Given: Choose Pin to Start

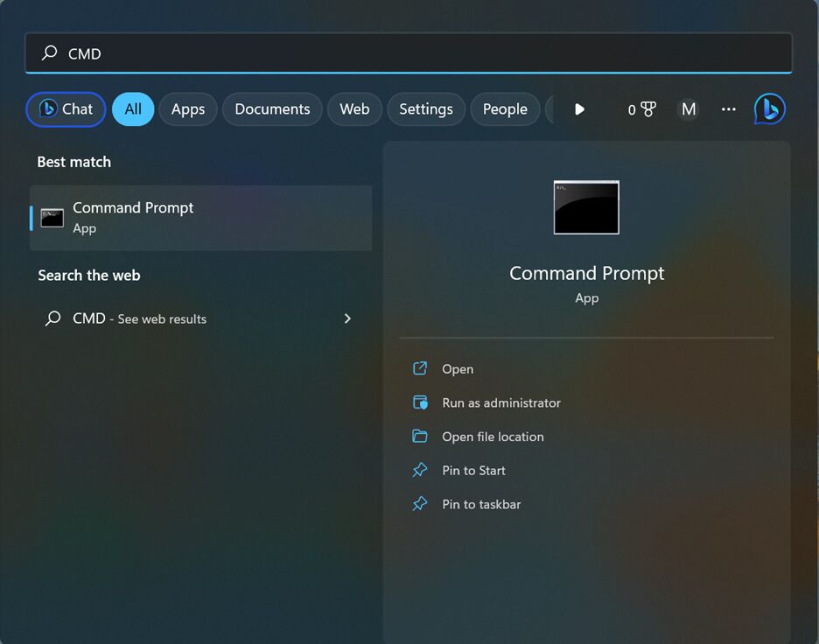Looking at the screenshot, I should [x=473, y=471].
